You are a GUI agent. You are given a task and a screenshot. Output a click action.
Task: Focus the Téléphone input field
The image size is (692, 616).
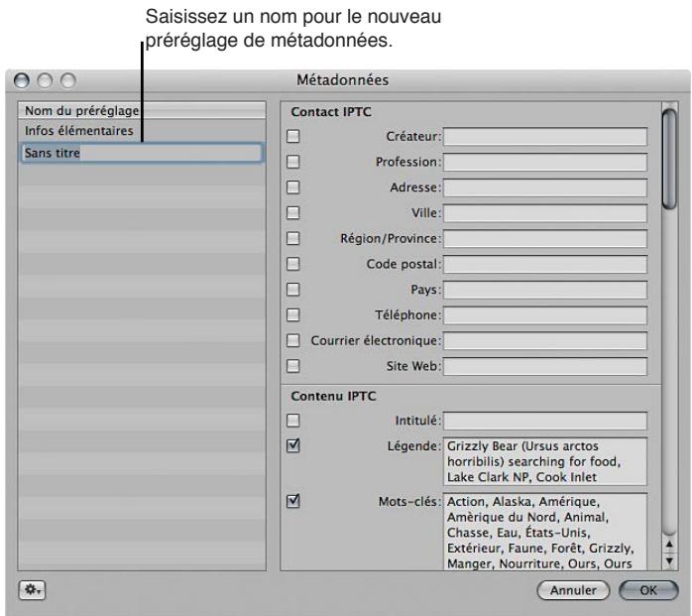[545, 315]
